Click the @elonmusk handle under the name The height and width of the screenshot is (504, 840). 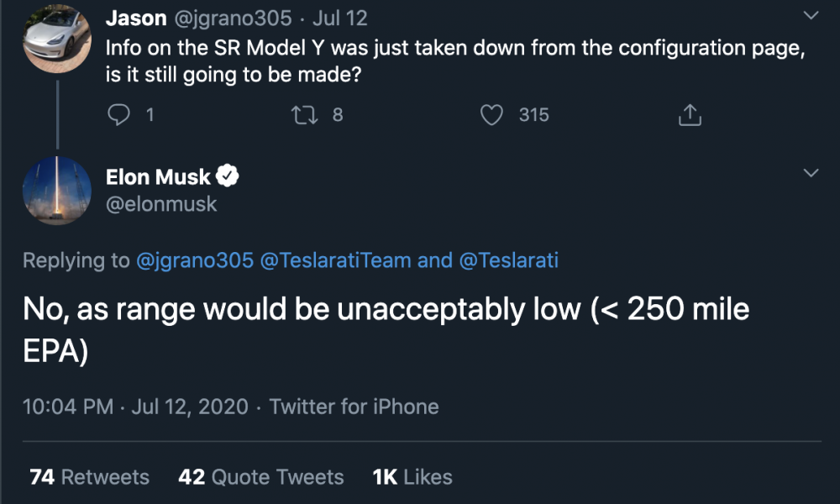coord(161,204)
